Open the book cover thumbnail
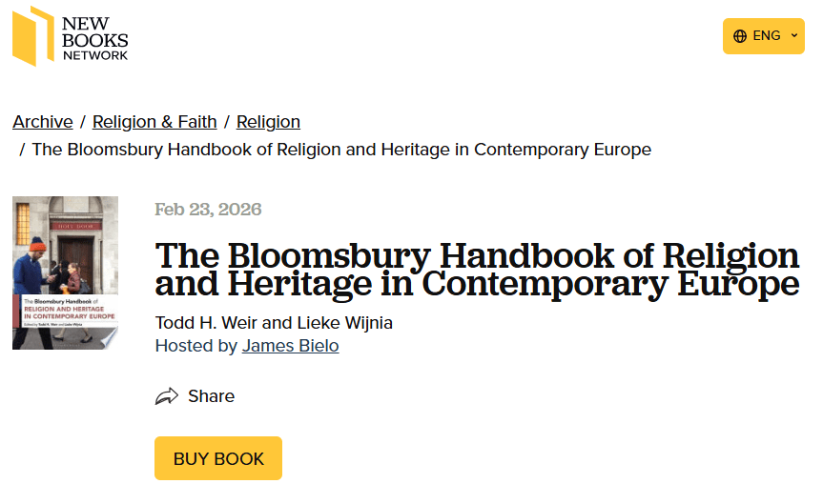Viewport: 823px width, 504px height. [x=65, y=272]
